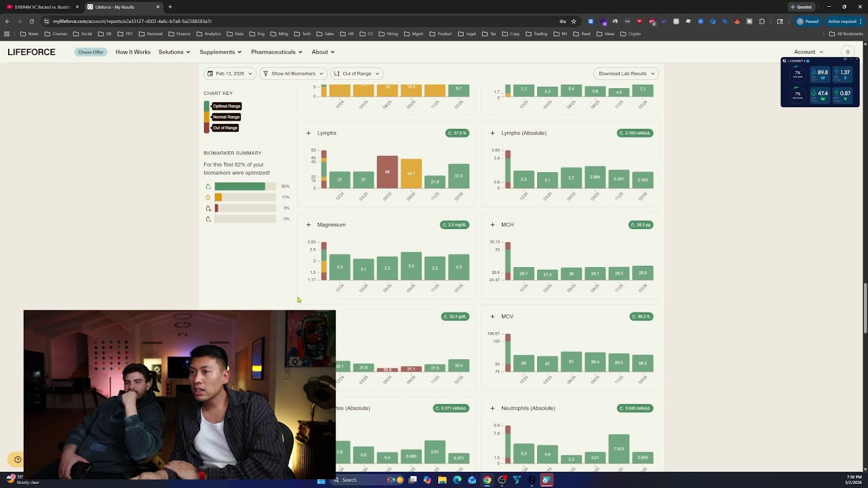Screen dimensions: 868x488
Task: Open the Download Lab Results dropdown
Action: (626, 73)
